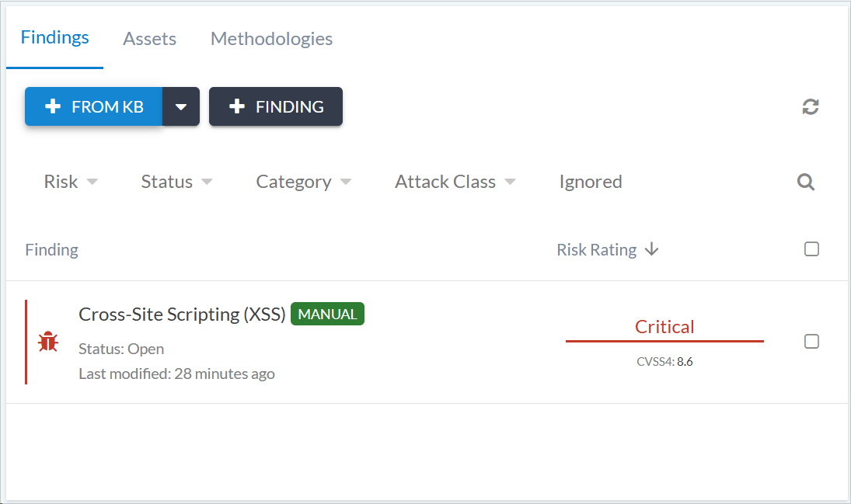Click the plus icon on FINDING button
The image size is (851, 504).
click(238, 107)
